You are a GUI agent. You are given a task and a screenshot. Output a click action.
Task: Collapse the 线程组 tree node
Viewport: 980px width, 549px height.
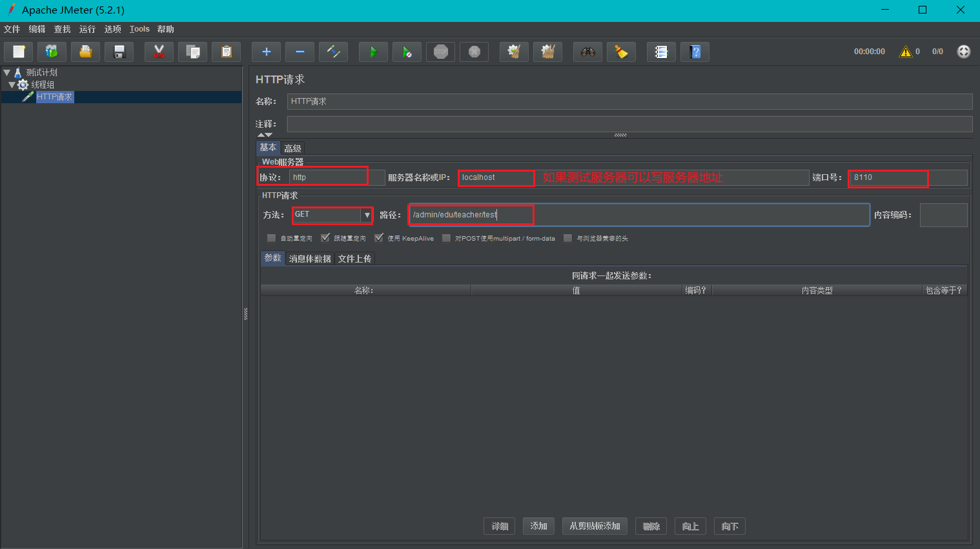(x=12, y=85)
